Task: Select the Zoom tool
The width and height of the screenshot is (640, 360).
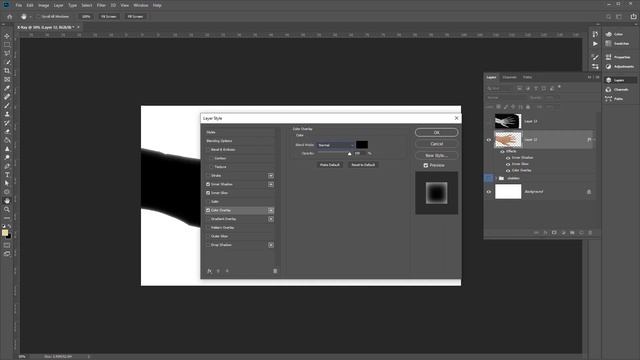Action: point(7,209)
